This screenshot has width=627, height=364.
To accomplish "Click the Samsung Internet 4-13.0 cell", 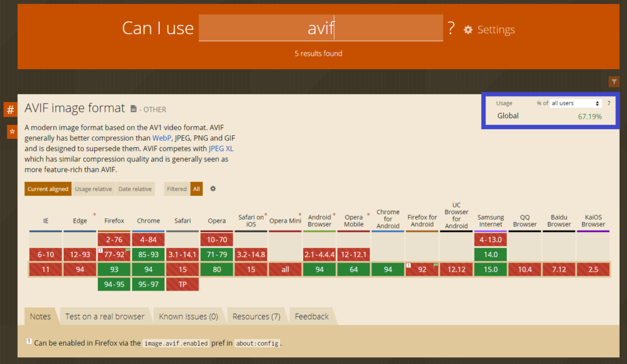I will [x=490, y=239].
